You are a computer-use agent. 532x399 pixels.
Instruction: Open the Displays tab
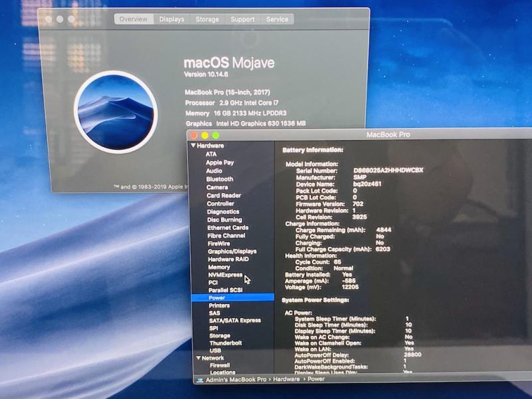click(x=172, y=19)
